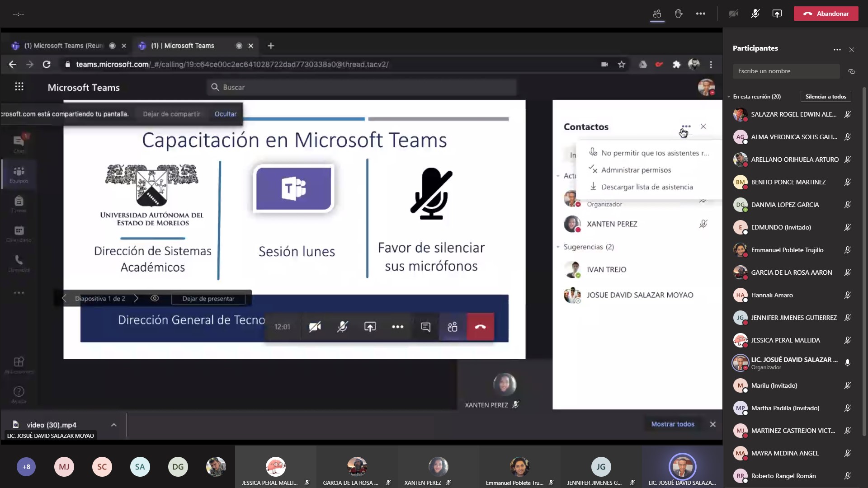Click the Buscar search box in Teams
This screenshot has width=868, height=488.
tap(362, 87)
